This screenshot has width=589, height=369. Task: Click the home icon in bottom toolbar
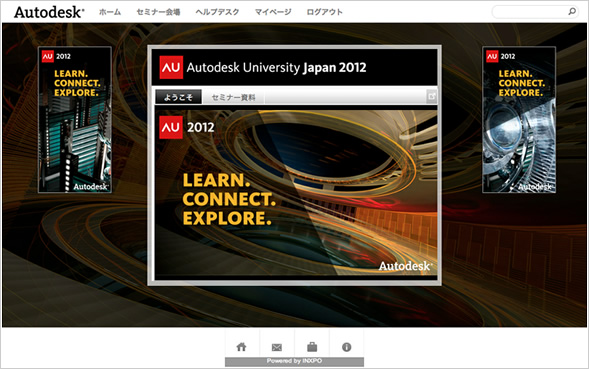[x=242, y=347]
